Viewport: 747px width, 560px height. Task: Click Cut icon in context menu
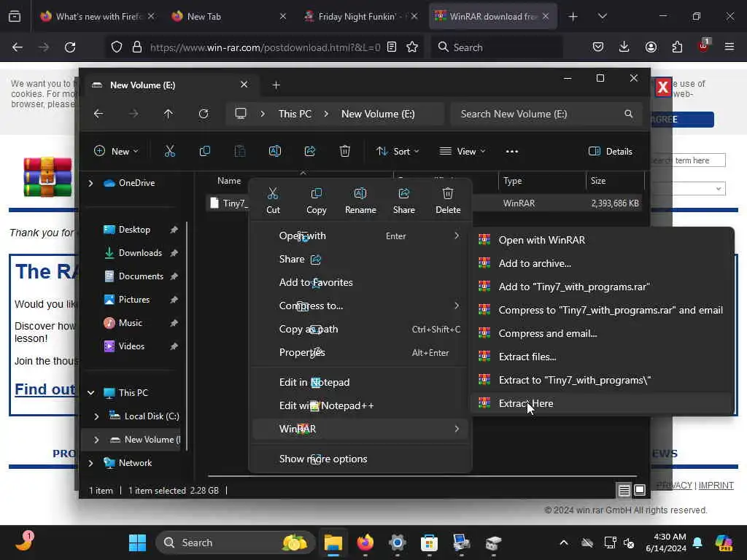pyautogui.click(x=273, y=201)
